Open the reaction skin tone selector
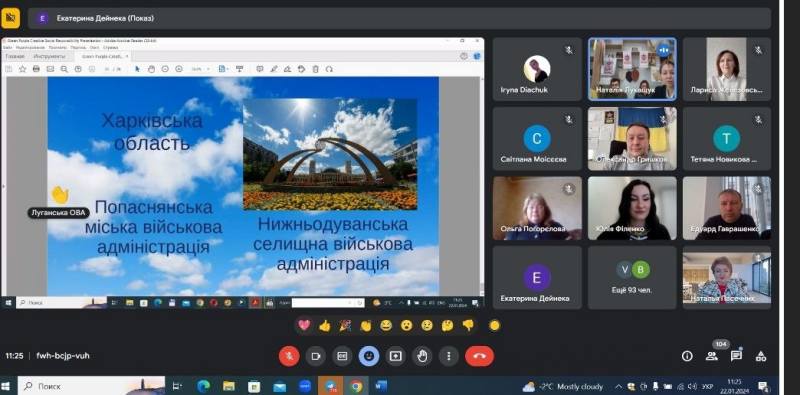Screen dimensions: 800x395 pos(494,325)
